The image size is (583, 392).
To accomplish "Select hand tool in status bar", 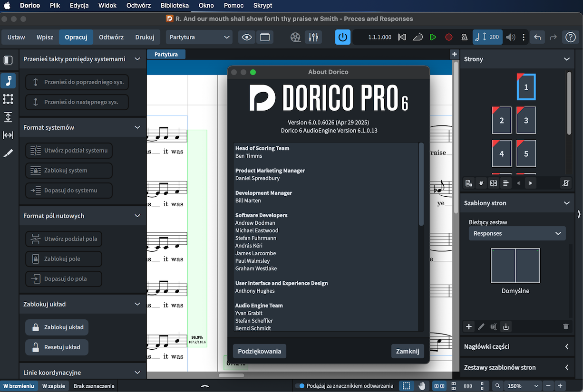I will pyautogui.click(x=422, y=386).
